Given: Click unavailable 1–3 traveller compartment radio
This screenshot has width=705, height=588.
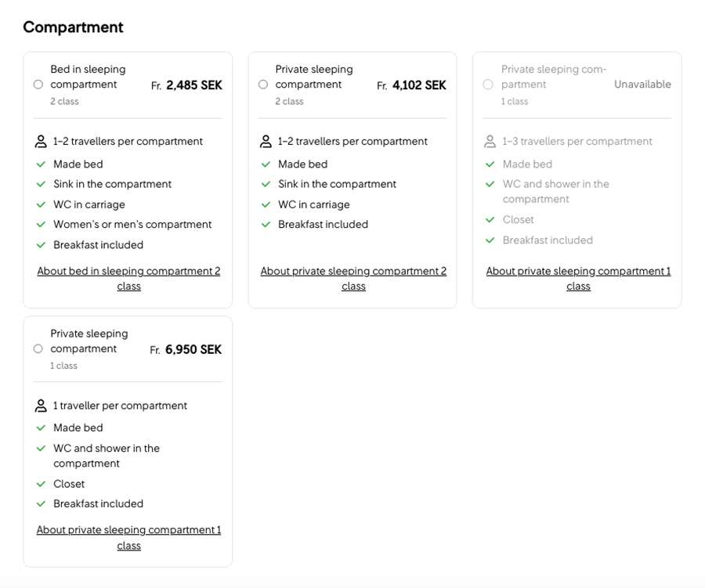Looking at the screenshot, I should click(488, 85).
